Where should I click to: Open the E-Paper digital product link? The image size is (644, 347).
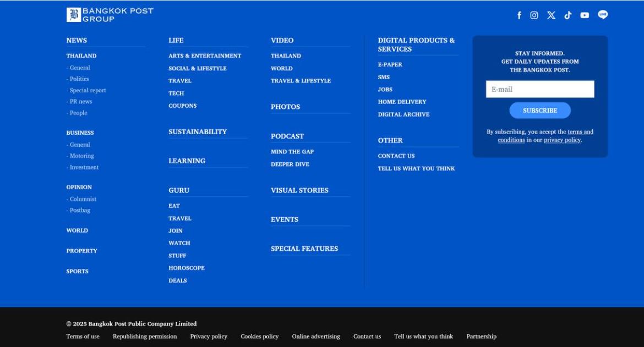(390, 65)
